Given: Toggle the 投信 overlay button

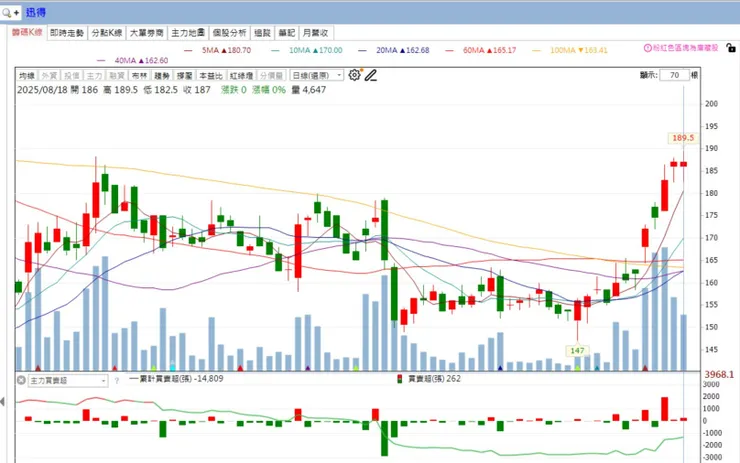Looking at the screenshot, I should (72, 76).
